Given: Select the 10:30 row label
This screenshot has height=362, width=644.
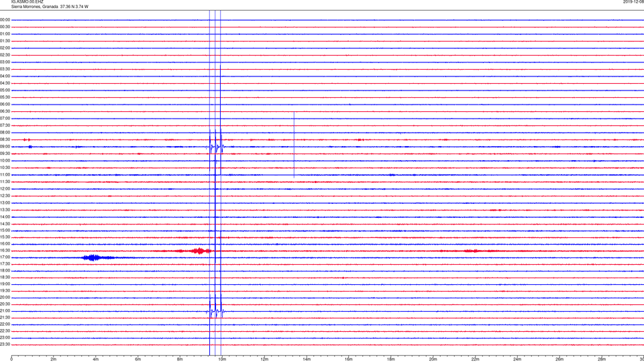Looking at the screenshot, I should coord(5,168).
